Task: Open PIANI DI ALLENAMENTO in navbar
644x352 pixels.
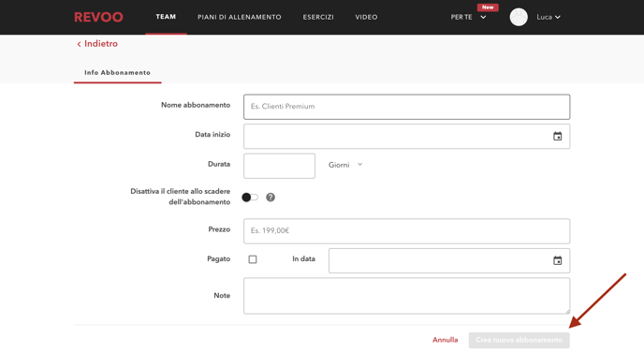Action: (x=240, y=17)
